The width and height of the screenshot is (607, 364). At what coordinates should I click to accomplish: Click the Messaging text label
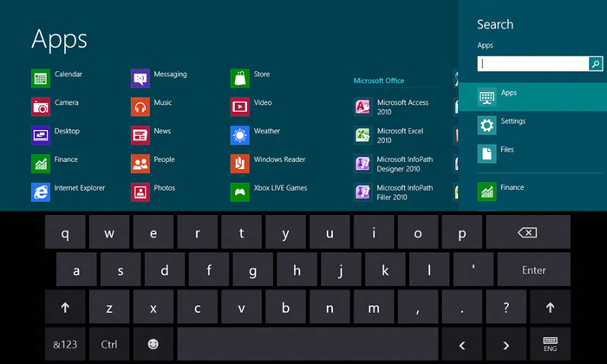pyautogui.click(x=170, y=74)
